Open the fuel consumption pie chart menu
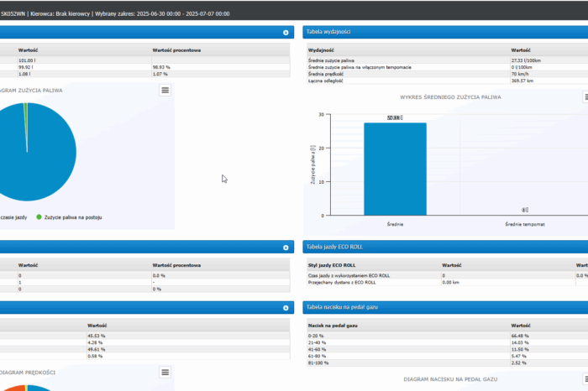Screen dimensions: 588x391 click(x=165, y=90)
